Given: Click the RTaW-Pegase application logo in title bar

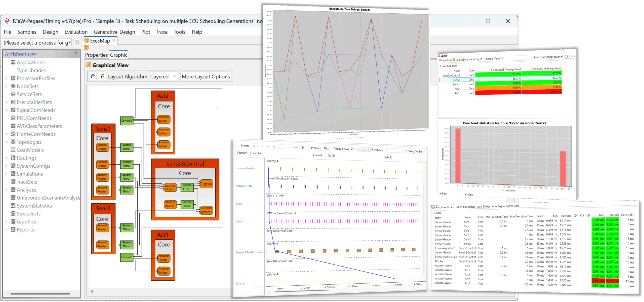Looking at the screenshot, I should point(7,21).
